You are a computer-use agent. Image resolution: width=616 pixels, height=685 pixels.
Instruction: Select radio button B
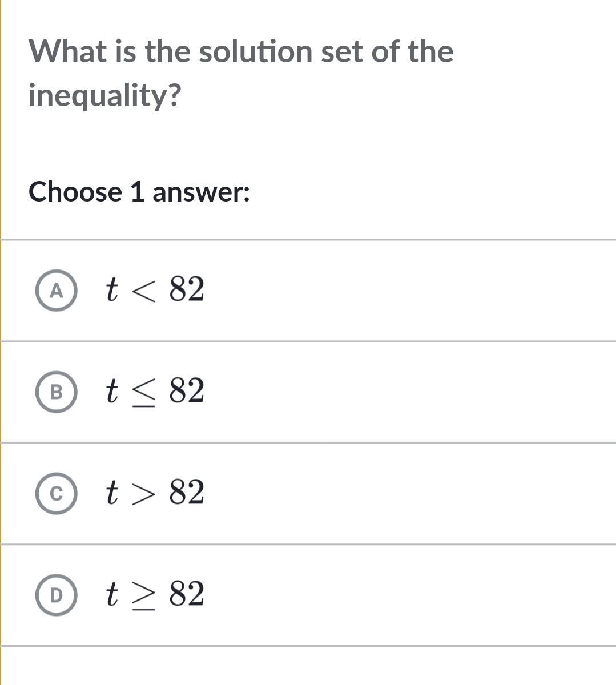pos(56,392)
